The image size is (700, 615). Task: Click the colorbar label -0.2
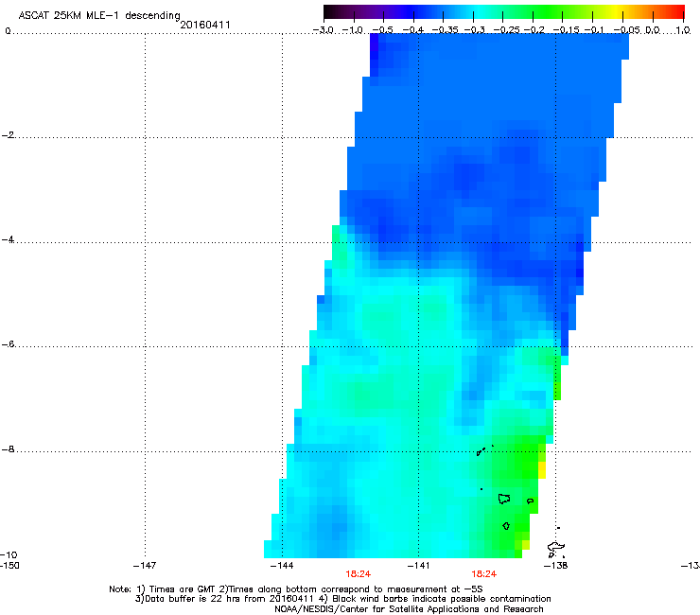point(534,30)
